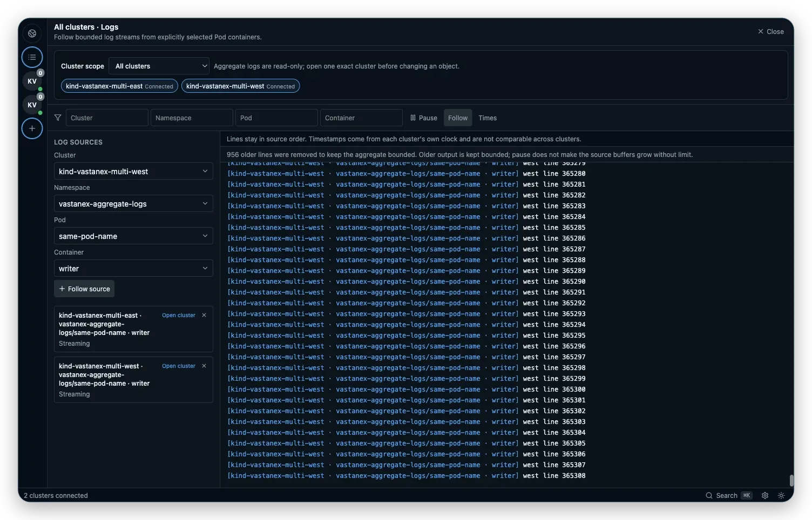Remove kind-vastanex-multi-west log source
812x520 pixels.
coord(204,366)
